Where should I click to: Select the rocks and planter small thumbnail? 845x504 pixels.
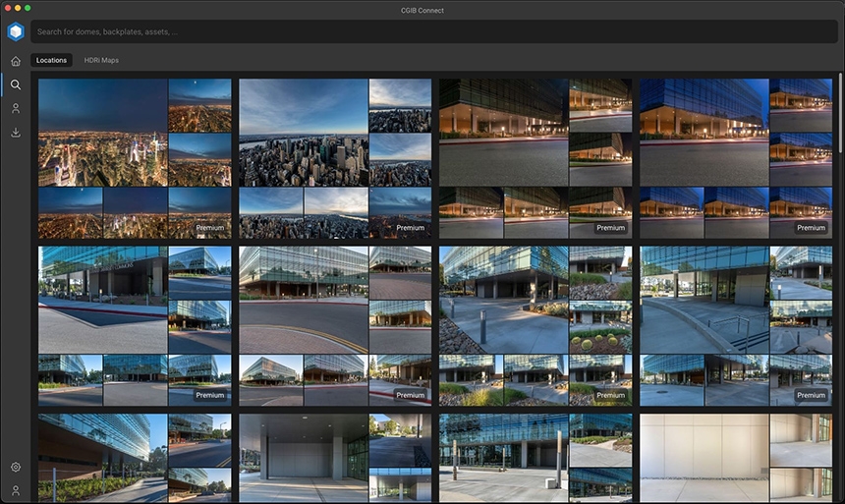point(601,273)
